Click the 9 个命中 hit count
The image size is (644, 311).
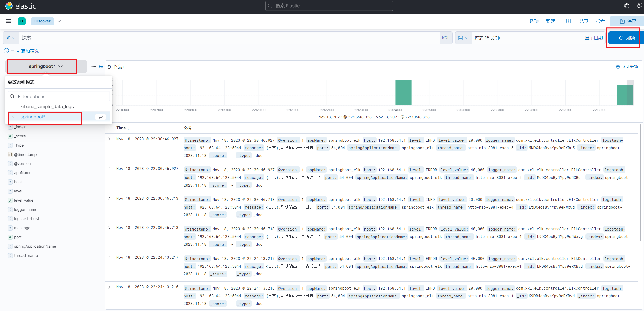click(x=117, y=67)
